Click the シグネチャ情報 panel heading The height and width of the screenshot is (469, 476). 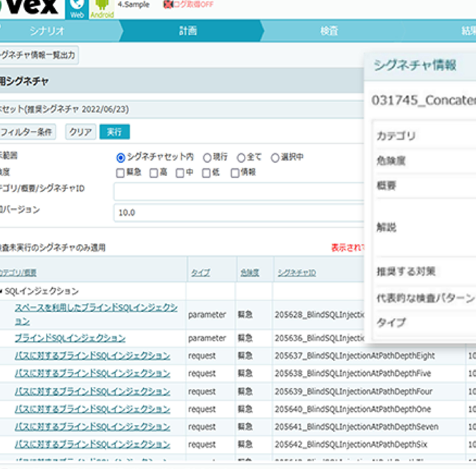click(x=415, y=65)
